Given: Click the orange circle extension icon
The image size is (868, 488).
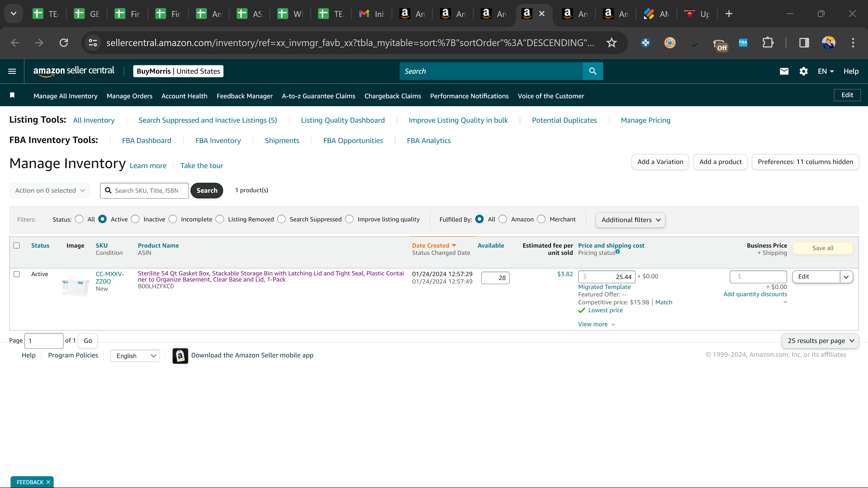Looking at the screenshot, I should tap(670, 43).
